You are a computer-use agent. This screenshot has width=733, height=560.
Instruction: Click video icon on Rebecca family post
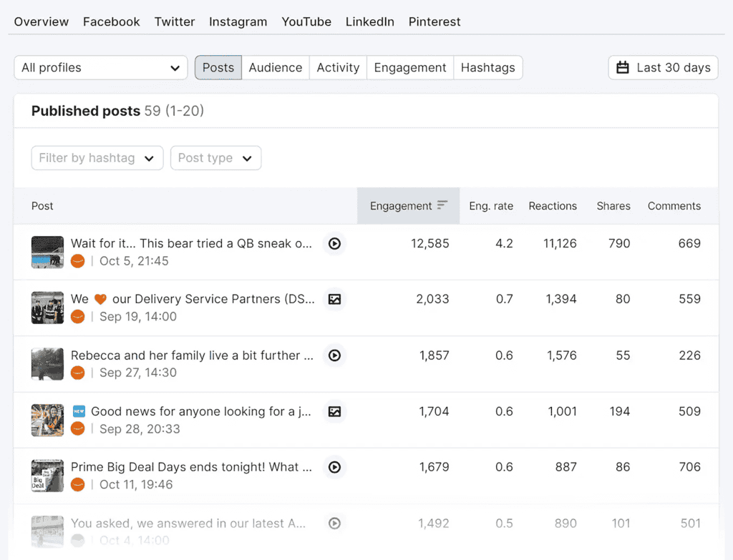coord(334,355)
